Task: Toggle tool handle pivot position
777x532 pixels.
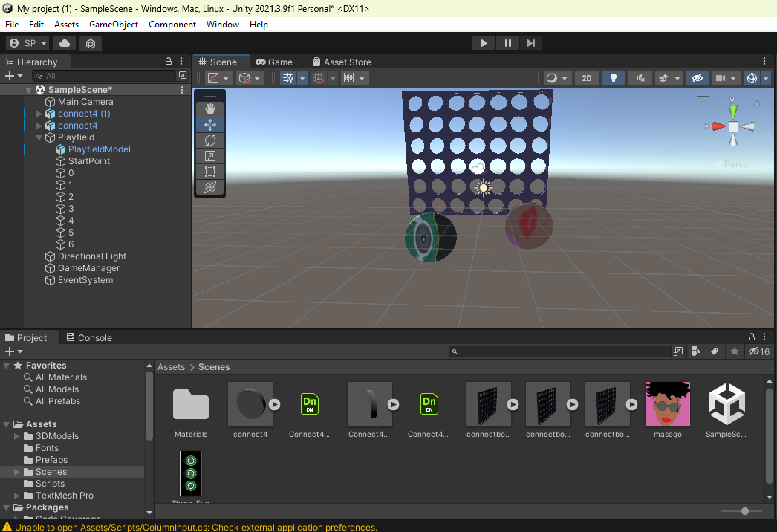Action: (x=218, y=78)
